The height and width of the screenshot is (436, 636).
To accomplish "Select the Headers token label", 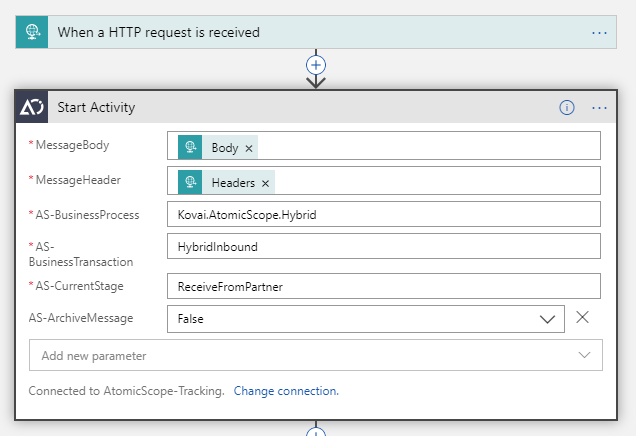I will 233,183.
